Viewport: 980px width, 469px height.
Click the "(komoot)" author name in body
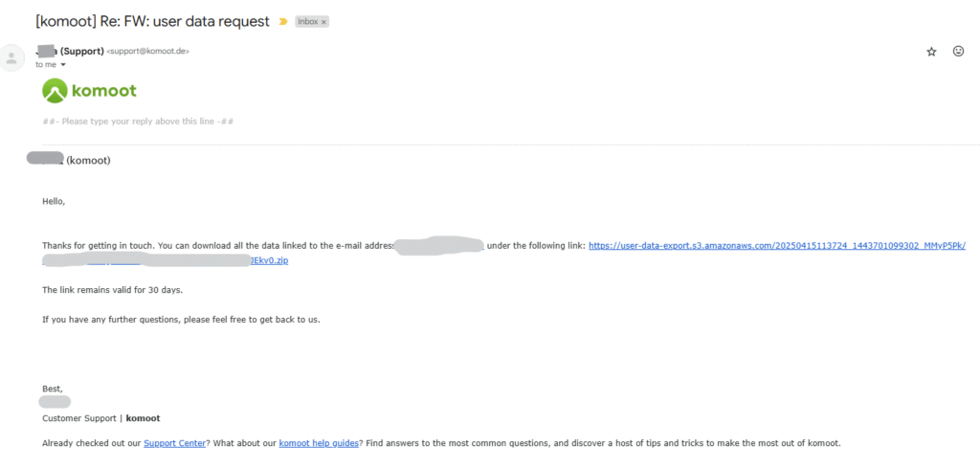pyautogui.click(x=88, y=161)
